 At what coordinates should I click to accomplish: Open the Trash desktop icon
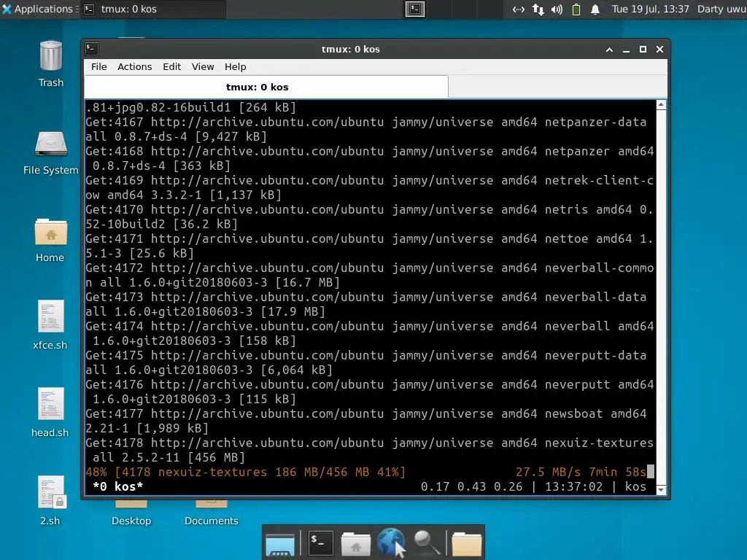50,56
